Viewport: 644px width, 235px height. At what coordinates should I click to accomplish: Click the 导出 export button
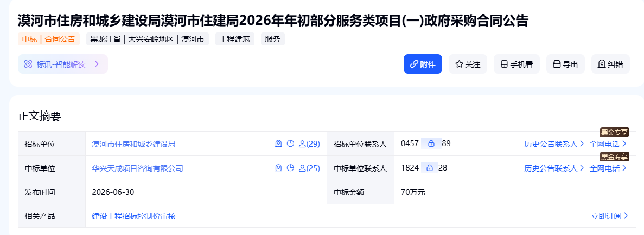(x=565, y=64)
